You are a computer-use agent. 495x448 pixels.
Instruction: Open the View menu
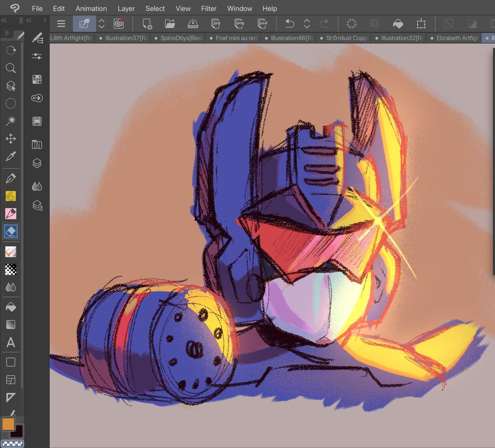[x=183, y=8]
